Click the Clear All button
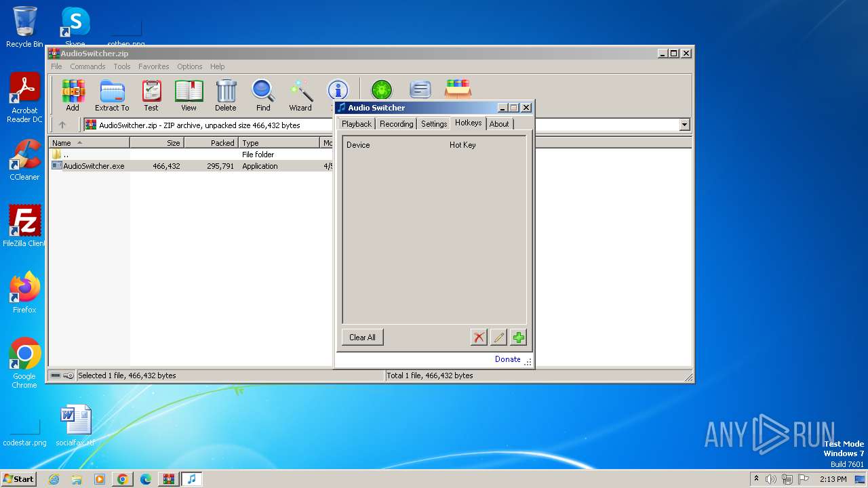The height and width of the screenshot is (488, 868). click(x=362, y=337)
